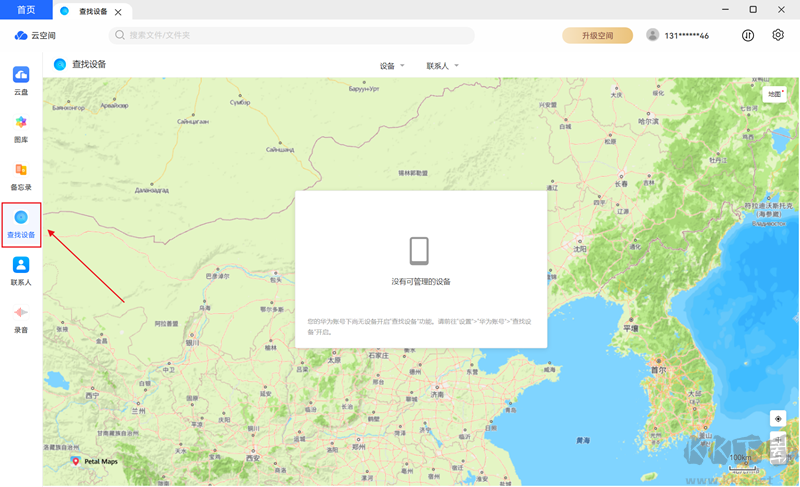The width and height of the screenshot is (800, 487).
Task: Open the 地图 map type selector
Action: [x=775, y=93]
